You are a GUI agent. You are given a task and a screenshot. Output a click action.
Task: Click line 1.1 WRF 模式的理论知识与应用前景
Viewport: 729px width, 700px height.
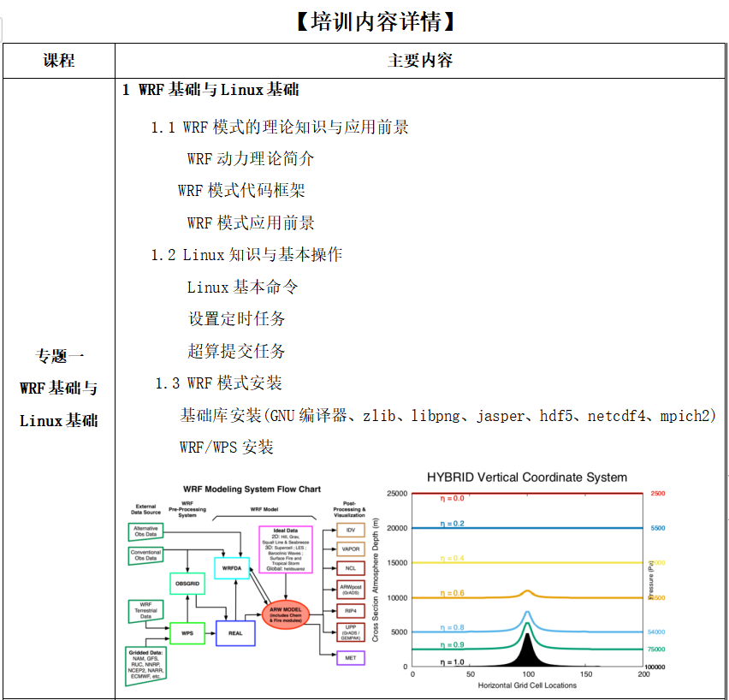280,127
